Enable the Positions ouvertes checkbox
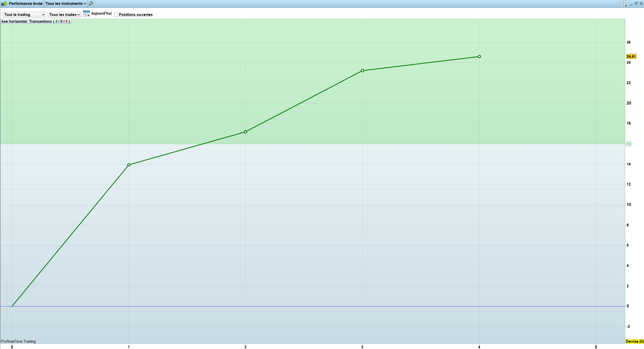The width and height of the screenshot is (644, 349). (116, 15)
